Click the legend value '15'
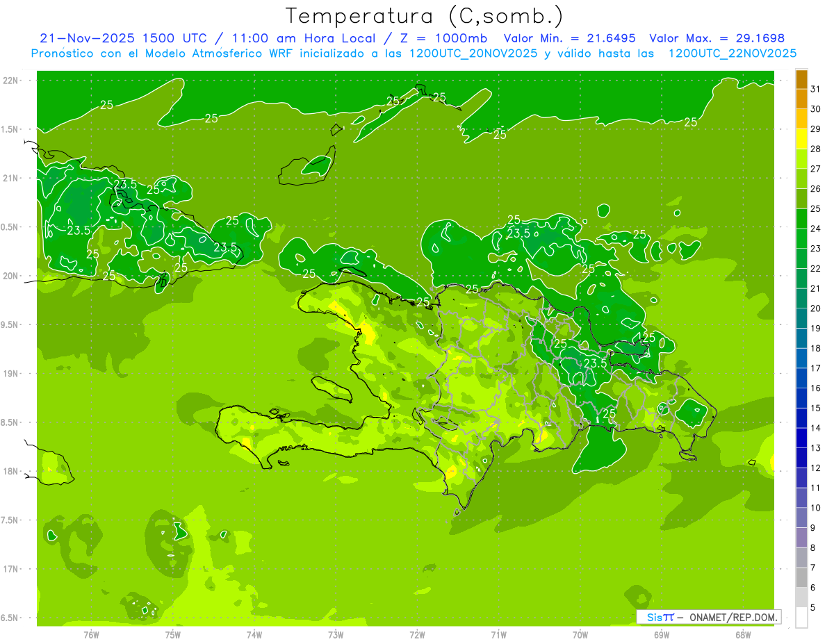The image size is (834, 644). pyautogui.click(x=816, y=408)
